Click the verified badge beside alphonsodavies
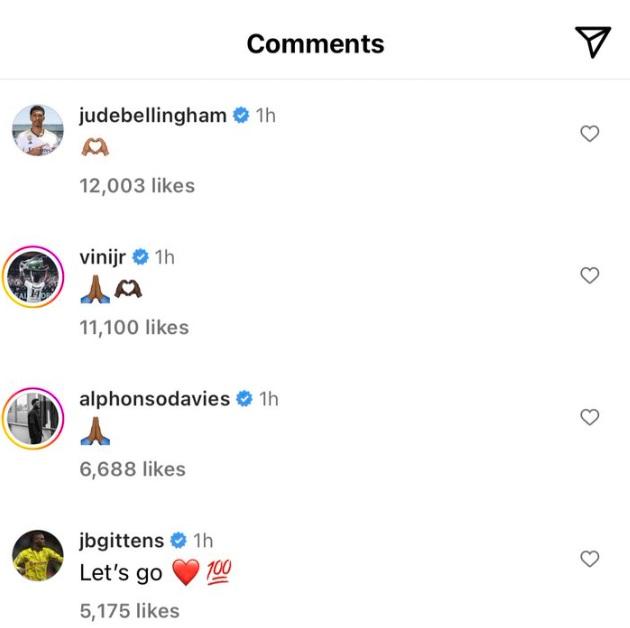Image resolution: width=630 pixels, height=628 pixels. click(245, 399)
